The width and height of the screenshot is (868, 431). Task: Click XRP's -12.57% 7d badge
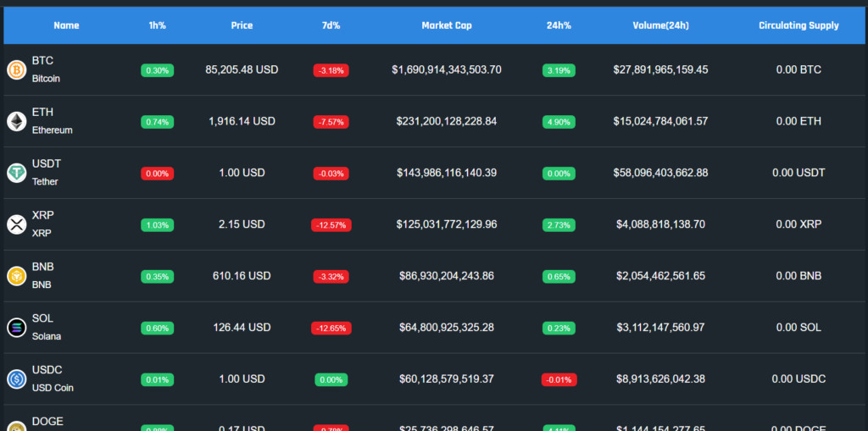331,225
